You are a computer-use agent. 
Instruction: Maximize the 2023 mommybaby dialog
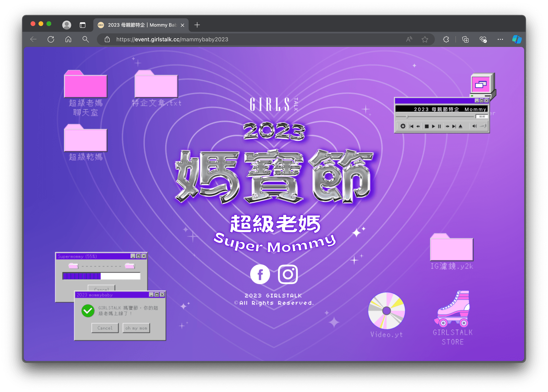(x=157, y=295)
